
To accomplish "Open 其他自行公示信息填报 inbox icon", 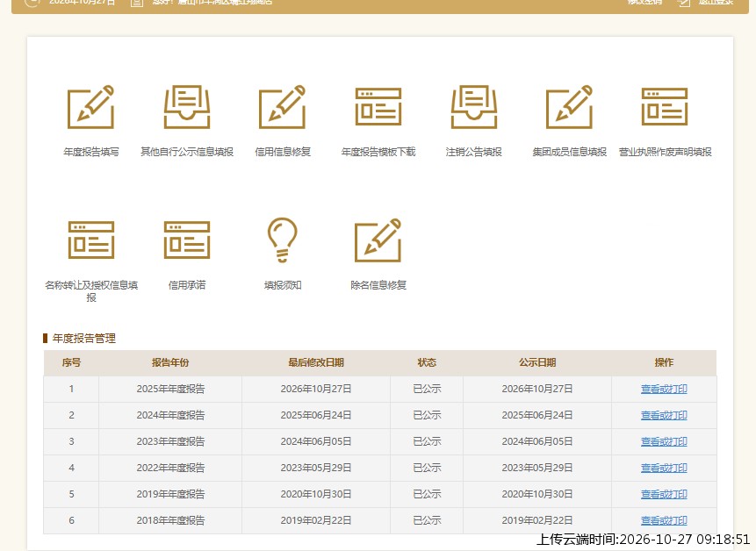I will point(187,107).
